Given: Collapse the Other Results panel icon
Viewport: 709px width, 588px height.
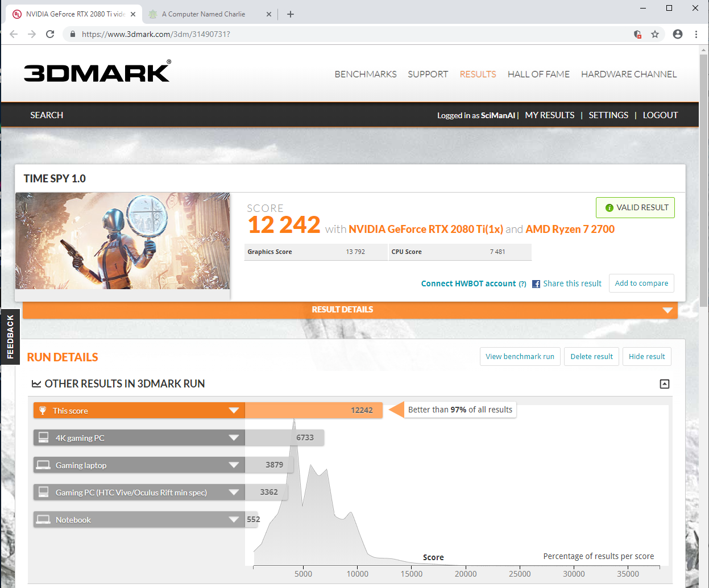Looking at the screenshot, I should [664, 384].
